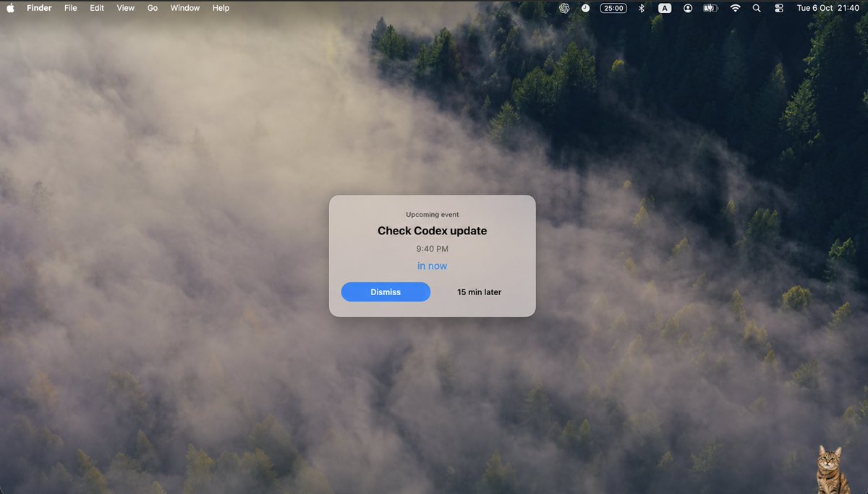Open the File menu
This screenshot has height=494, width=868.
pos(70,8)
